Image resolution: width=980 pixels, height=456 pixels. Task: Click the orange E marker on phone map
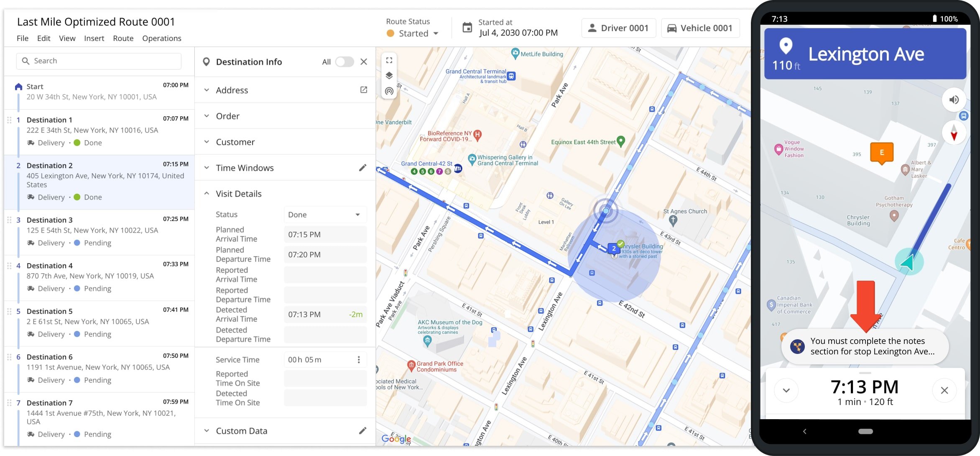(x=882, y=153)
